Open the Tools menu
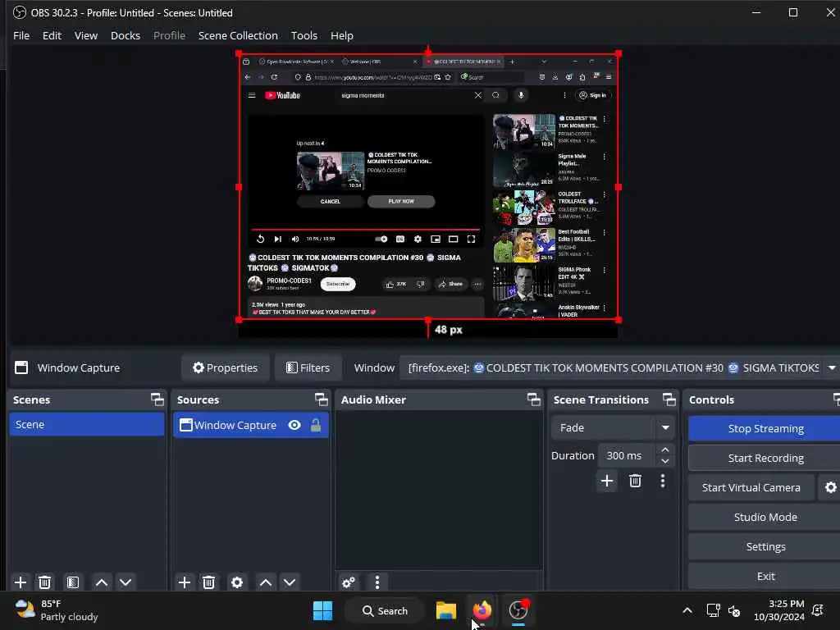The width and height of the screenshot is (840, 630). [x=304, y=35]
